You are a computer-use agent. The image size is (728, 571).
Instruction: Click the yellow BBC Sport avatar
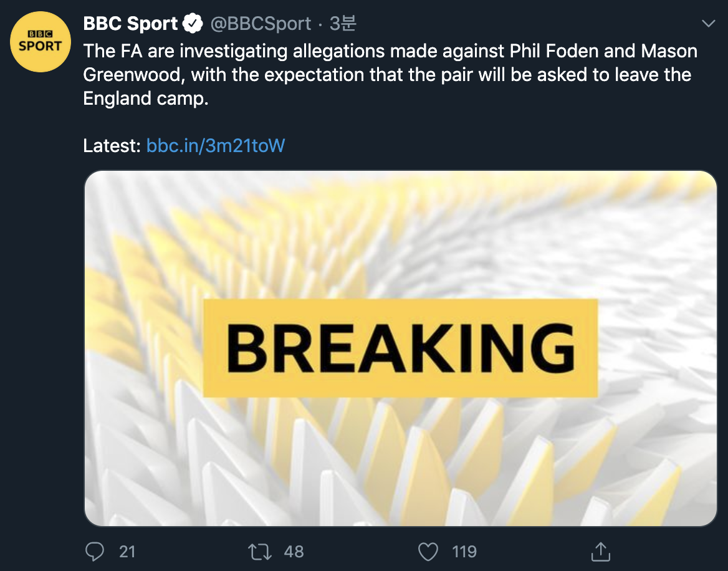40,41
